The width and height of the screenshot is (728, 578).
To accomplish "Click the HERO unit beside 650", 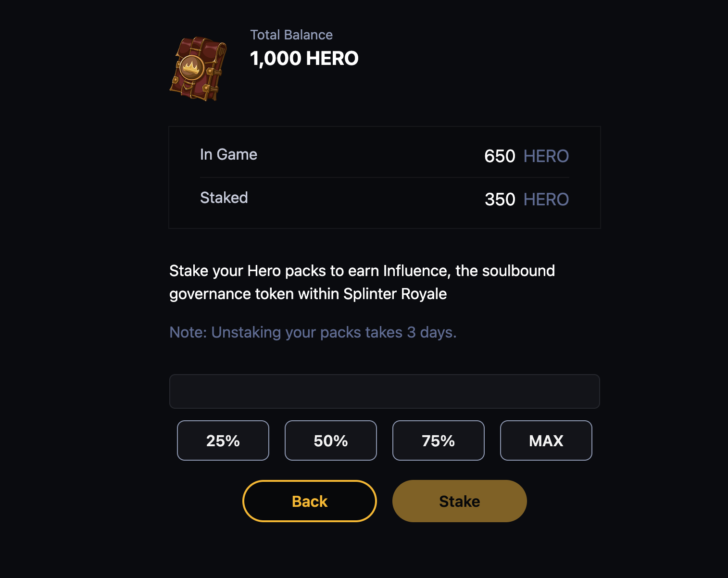I will coord(546,156).
